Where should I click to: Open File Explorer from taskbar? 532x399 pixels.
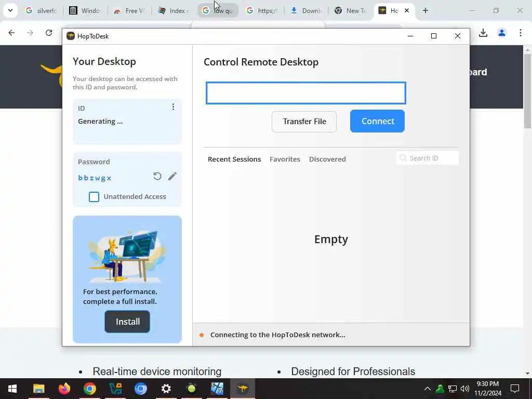(38, 389)
